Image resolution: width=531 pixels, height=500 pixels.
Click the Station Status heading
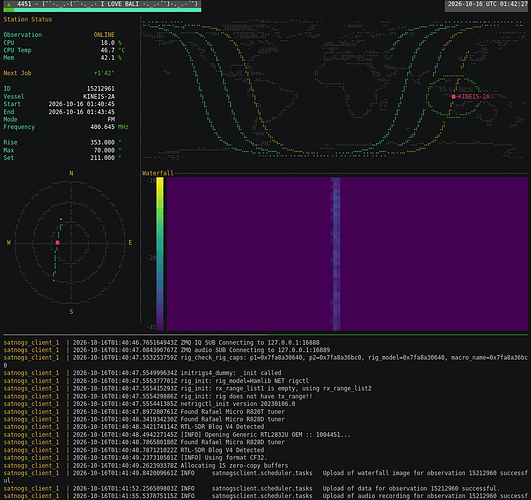pos(28,19)
